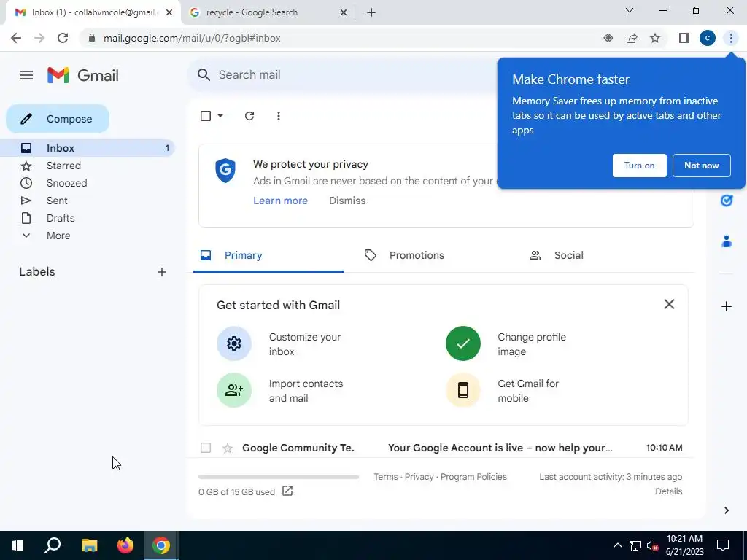Click Change profile image check icon
The width and height of the screenshot is (747, 560).
[x=463, y=343]
